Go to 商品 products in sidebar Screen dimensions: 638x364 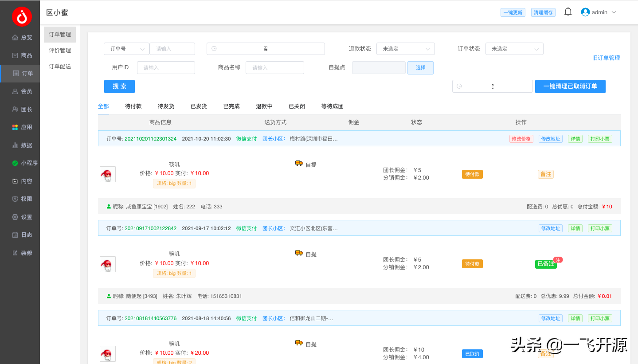[22, 55]
